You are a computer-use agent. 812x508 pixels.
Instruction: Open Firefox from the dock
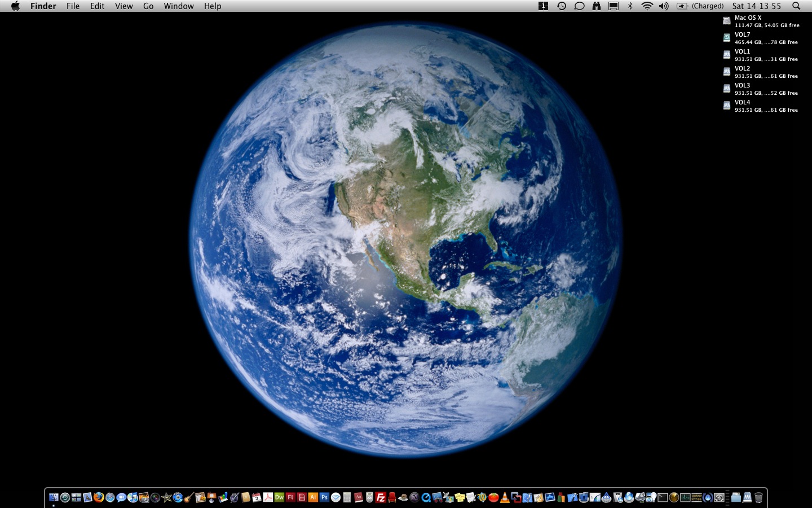[99, 497]
